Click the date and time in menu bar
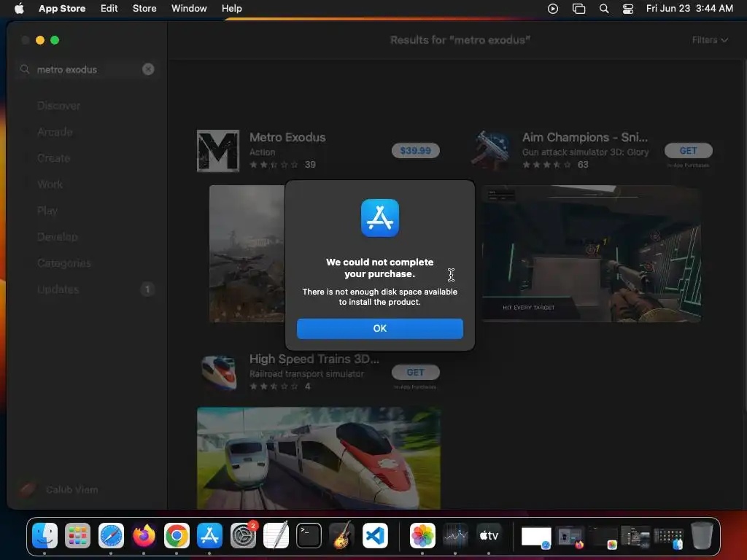 pos(689,8)
